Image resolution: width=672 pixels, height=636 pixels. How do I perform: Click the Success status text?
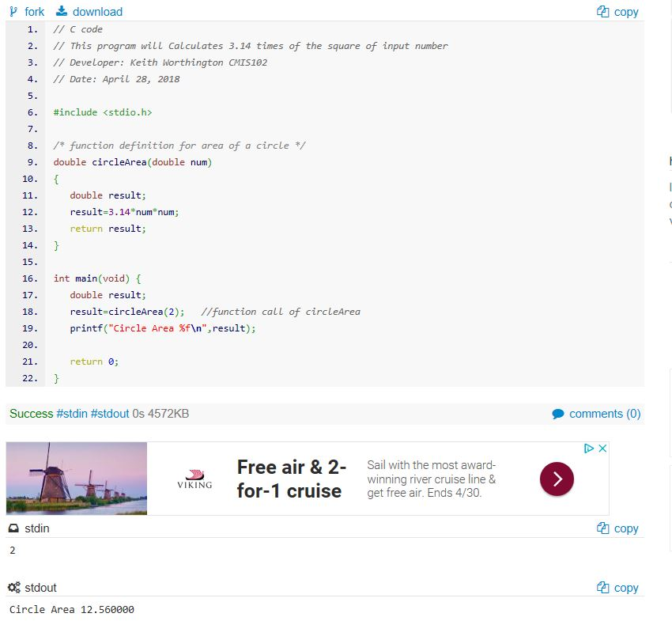[32, 414]
